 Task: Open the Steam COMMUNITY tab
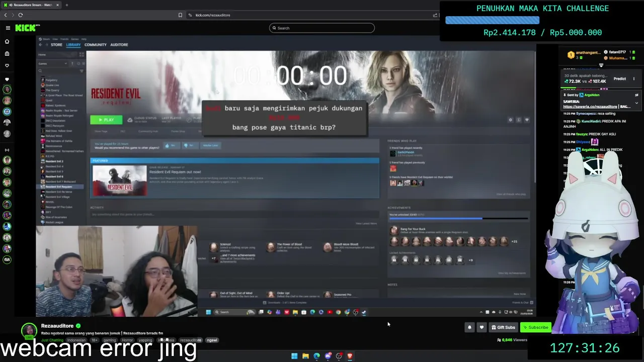tap(96, 45)
